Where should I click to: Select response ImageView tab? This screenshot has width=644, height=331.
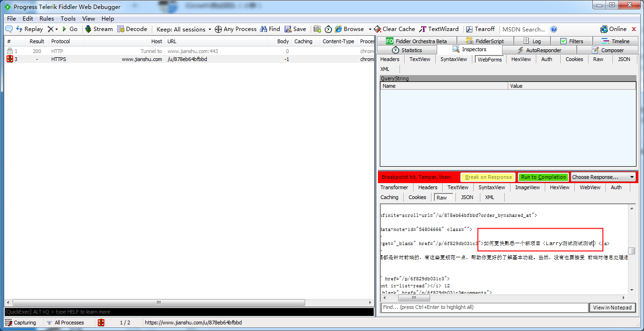(527, 187)
